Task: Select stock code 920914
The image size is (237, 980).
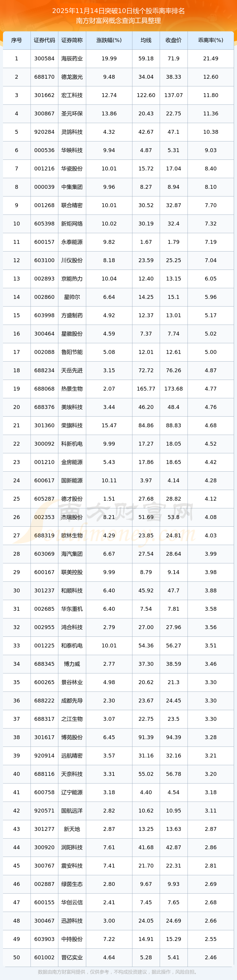Action: point(44,755)
